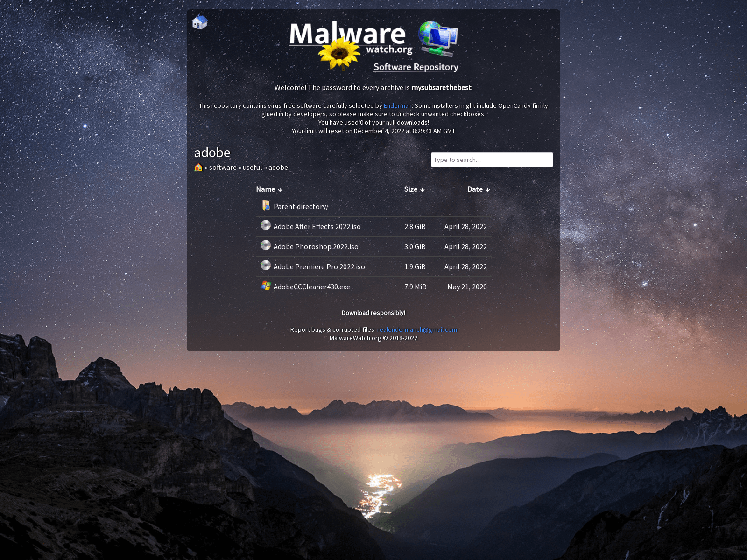
Task: Click the blue house home icon
Action: tap(199, 22)
